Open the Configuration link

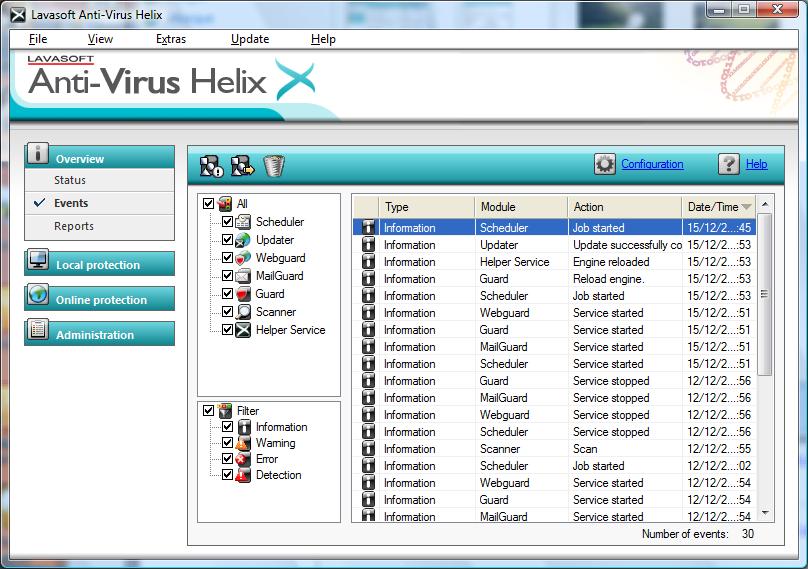point(652,164)
